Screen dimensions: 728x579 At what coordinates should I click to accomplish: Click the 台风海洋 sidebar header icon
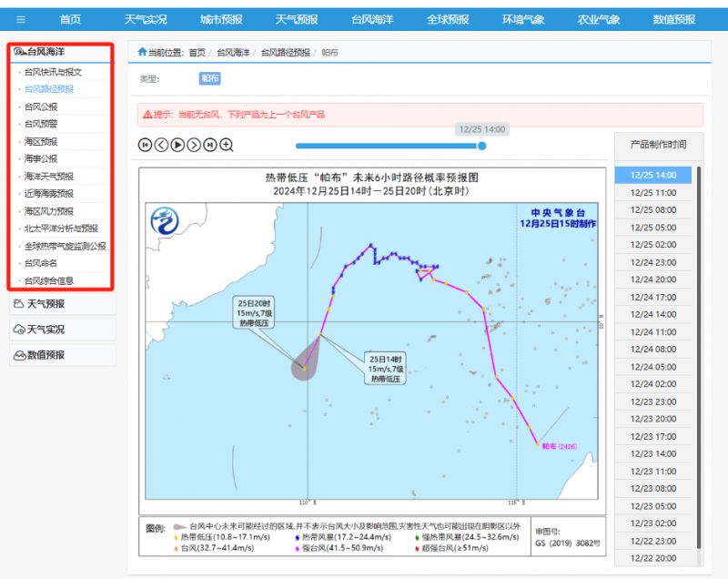[x=19, y=52]
